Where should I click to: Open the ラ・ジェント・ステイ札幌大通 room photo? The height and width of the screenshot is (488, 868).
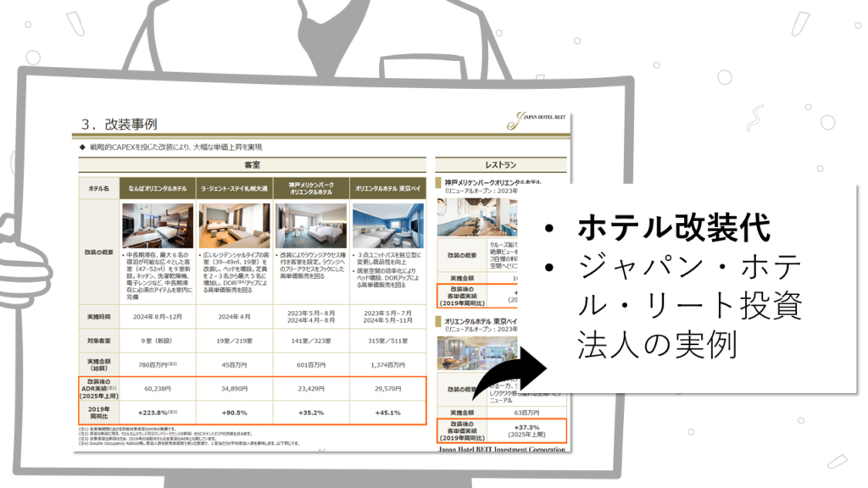(235, 225)
